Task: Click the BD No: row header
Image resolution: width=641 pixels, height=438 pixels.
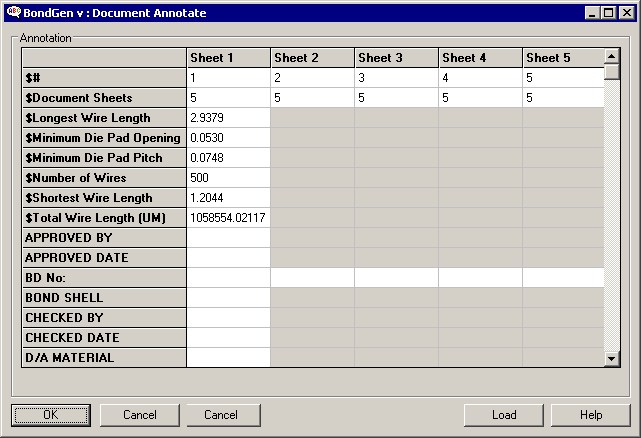Action: pyautogui.click(x=104, y=278)
